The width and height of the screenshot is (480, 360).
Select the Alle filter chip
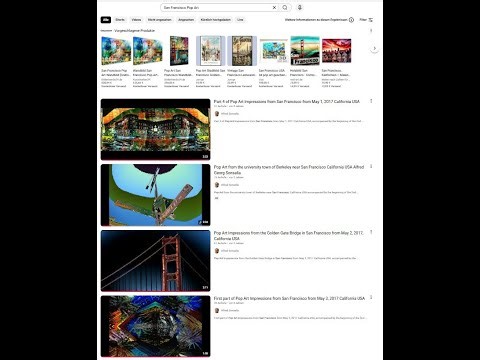(x=106, y=20)
